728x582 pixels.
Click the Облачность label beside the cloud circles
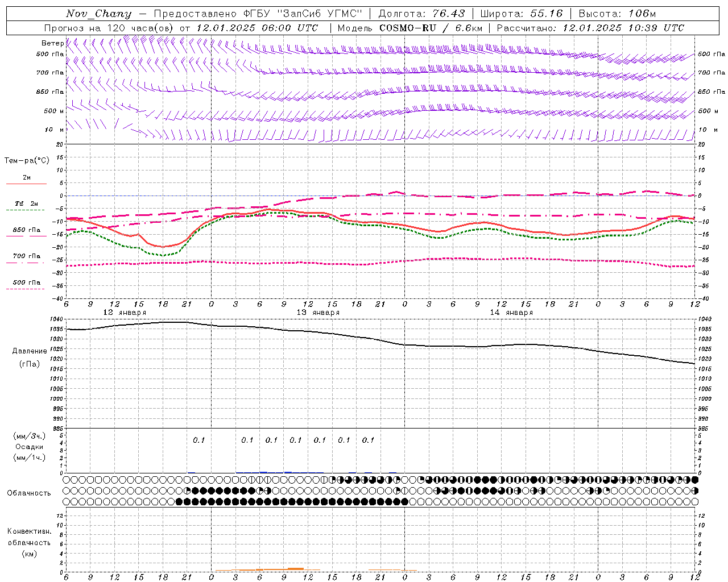click(29, 493)
